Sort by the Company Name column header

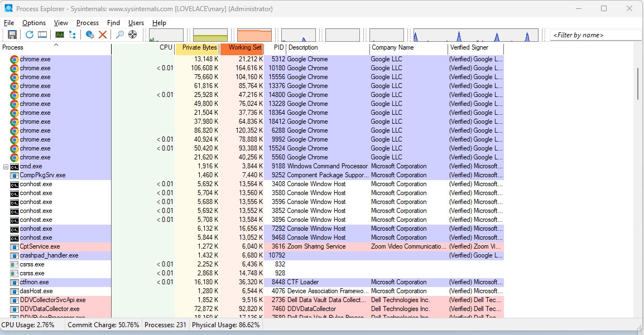pos(408,47)
